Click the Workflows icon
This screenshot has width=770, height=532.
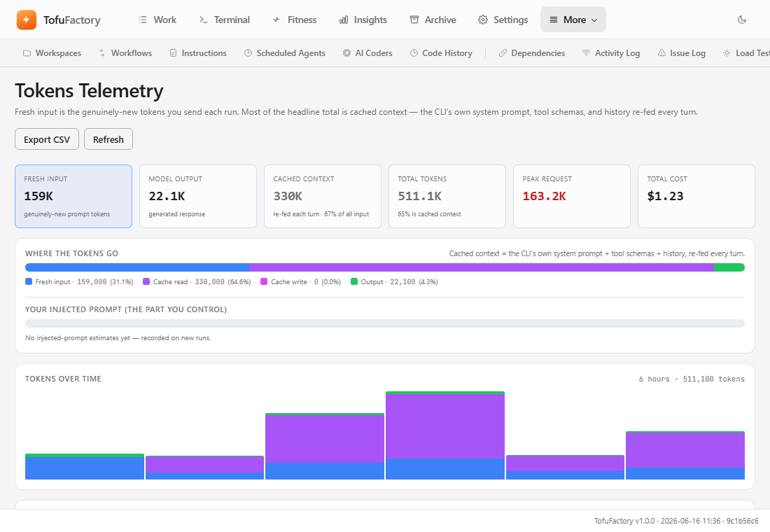coord(101,53)
